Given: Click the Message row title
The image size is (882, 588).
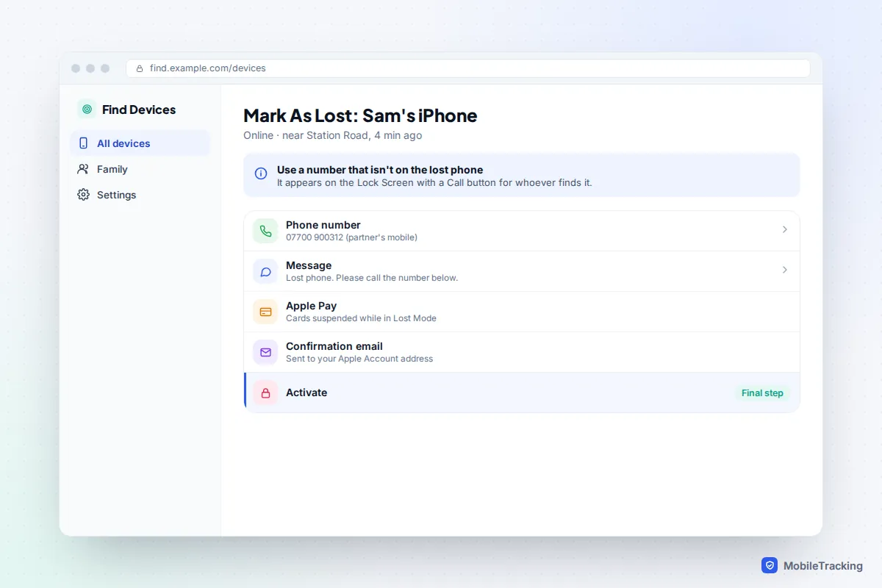Looking at the screenshot, I should point(309,265).
